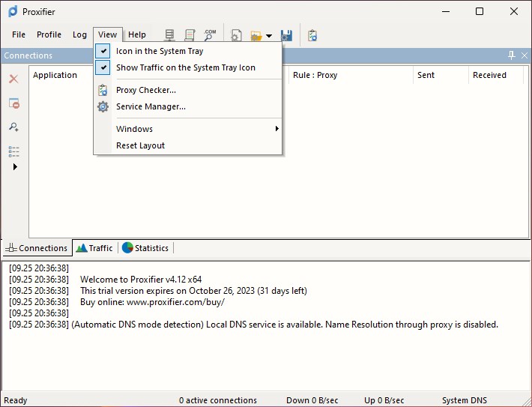532x407 pixels.
Task: Click the red X icon in the Connections sidebar
Action: point(13,79)
